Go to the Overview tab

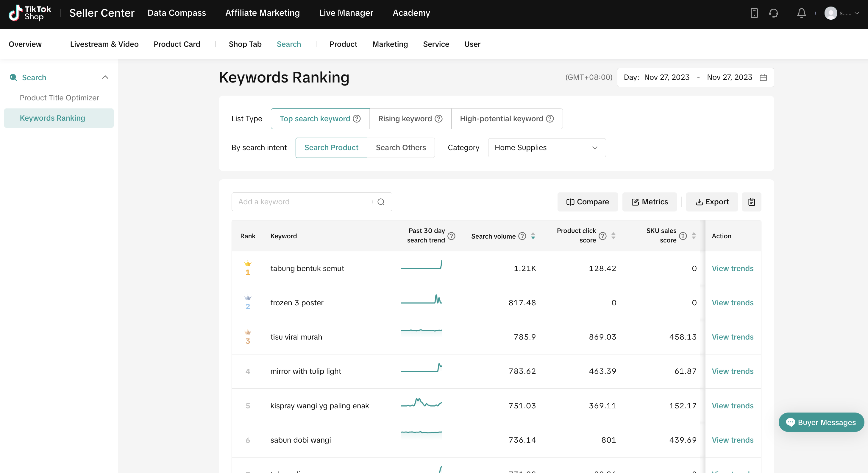click(25, 44)
